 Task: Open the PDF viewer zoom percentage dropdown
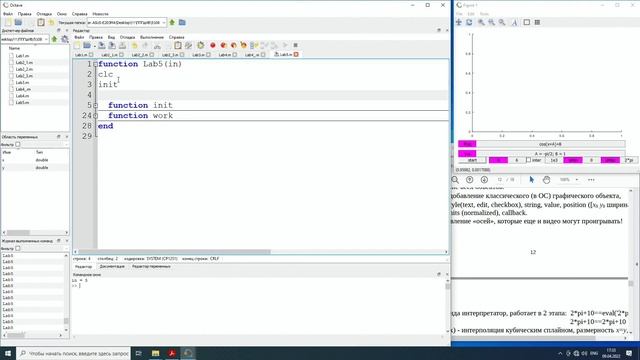click(x=577, y=180)
